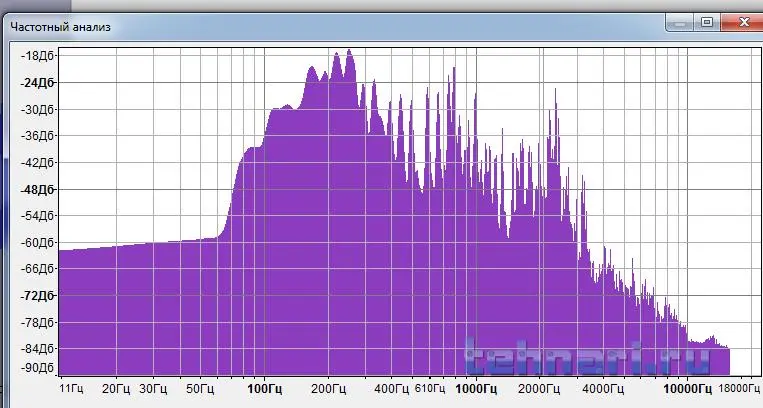
Task: Click the 10000Гц frequency label
Action: point(688,389)
